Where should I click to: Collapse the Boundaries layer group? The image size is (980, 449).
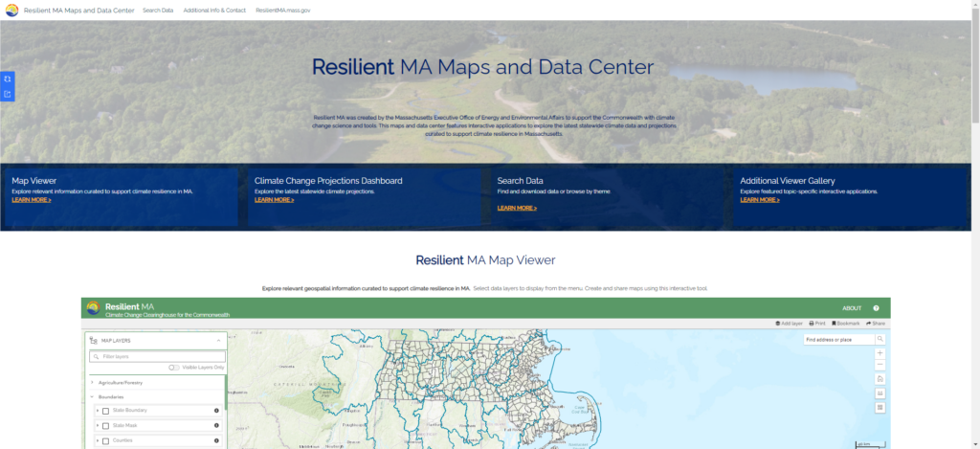(92, 396)
